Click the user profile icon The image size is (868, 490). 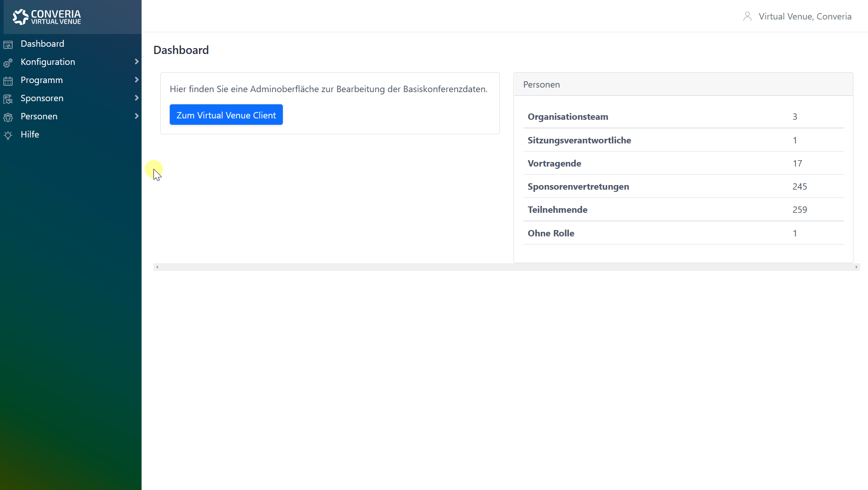[747, 16]
